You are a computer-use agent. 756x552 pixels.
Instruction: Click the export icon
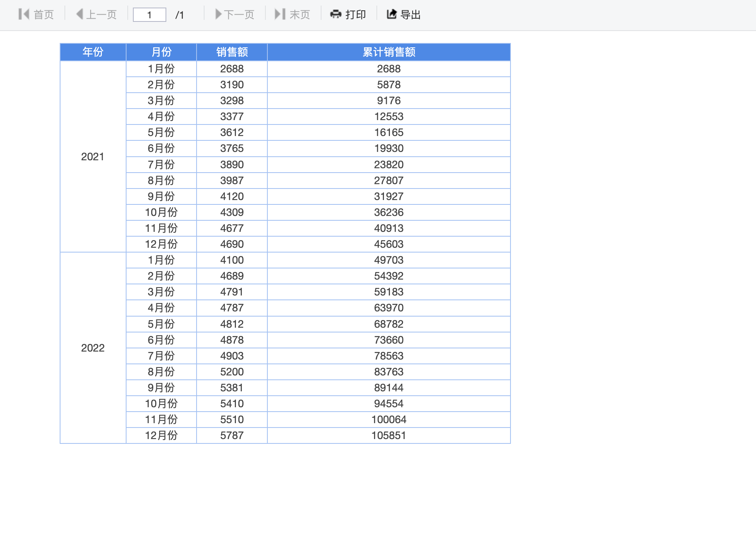tap(392, 14)
